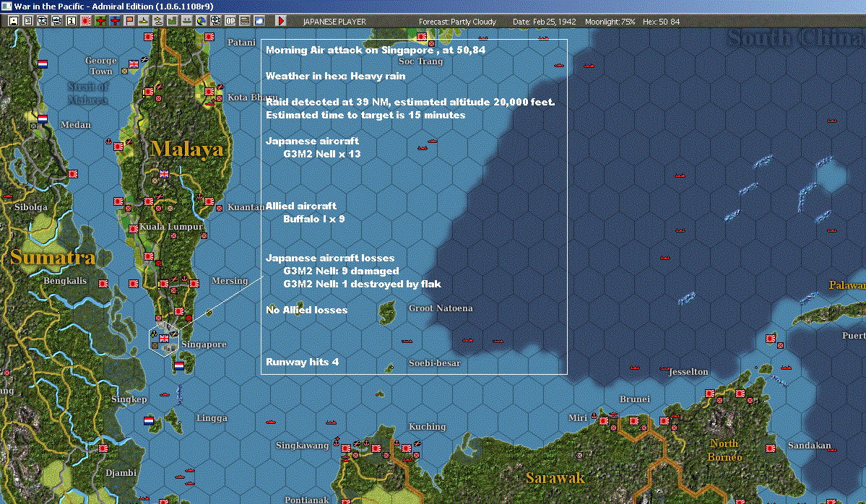Image resolution: width=866 pixels, height=504 pixels.
Task: Select the Japanese flag base near Sandakan
Action: [x=771, y=448]
